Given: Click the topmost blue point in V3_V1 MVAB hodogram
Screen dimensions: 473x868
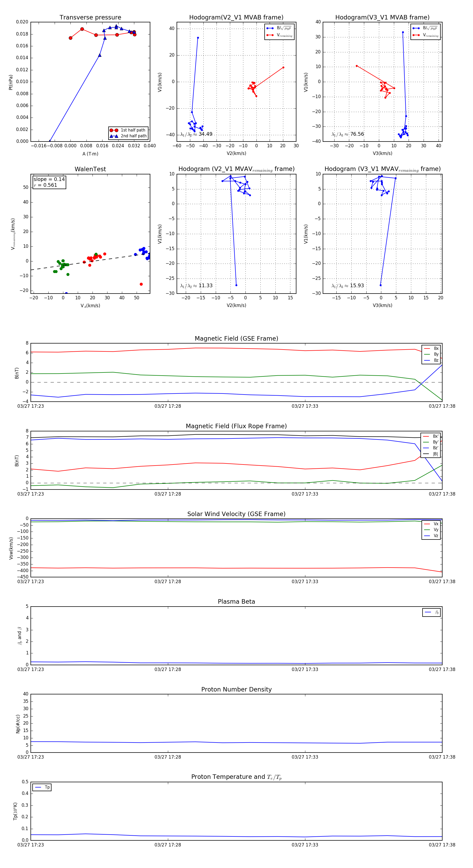Looking at the screenshot, I should point(403,32).
